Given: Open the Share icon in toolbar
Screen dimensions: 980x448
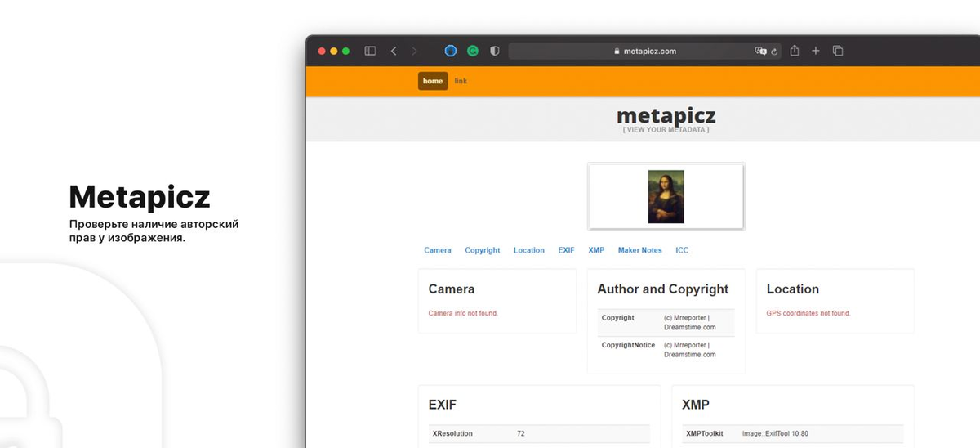Looking at the screenshot, I should [x=795, y=51].
